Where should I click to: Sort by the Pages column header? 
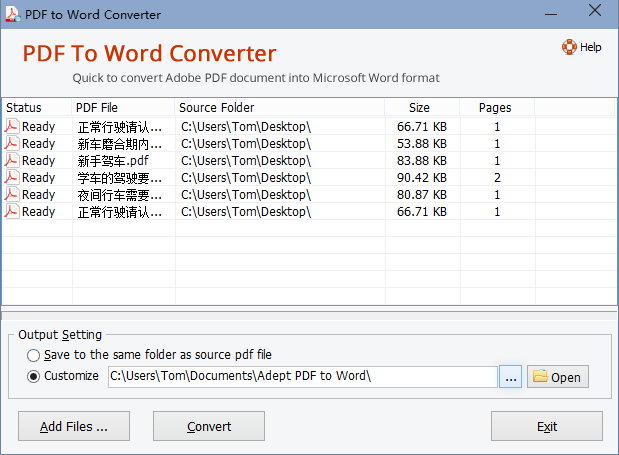click(497, 107)
